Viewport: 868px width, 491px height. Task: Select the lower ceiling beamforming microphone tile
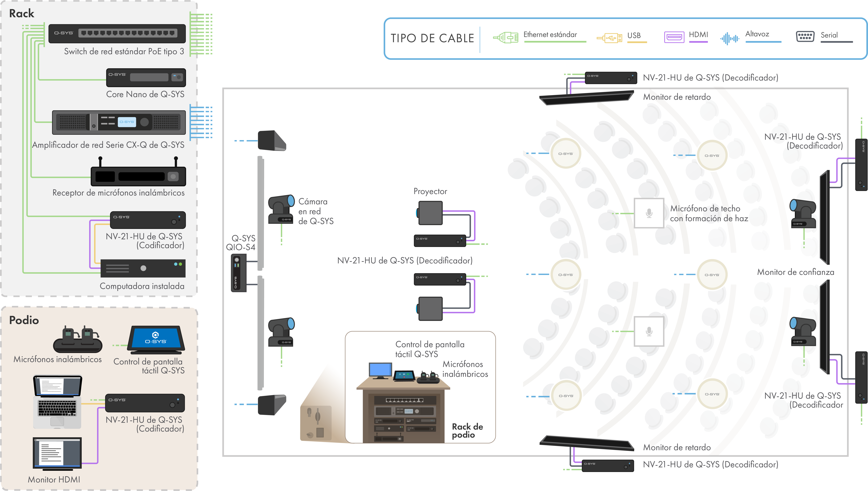[x=649, y=331]
